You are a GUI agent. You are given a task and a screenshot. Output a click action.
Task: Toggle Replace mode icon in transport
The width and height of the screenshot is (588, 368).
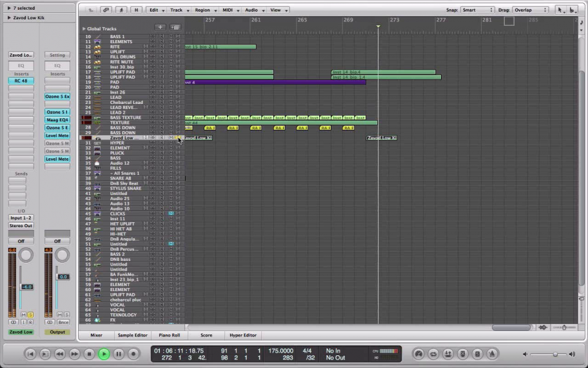coord(463,354)
